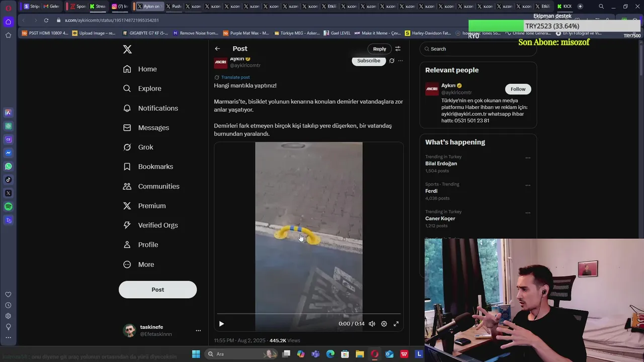Open GIGABYTE G7 KF bookmark
The image size is (644, 362).
tap(145, 33)
